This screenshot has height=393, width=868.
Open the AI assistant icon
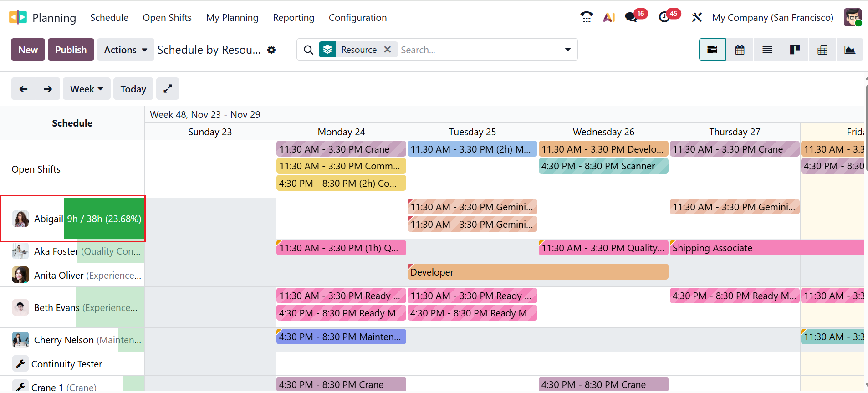pyautogui.click(x=609, y=17)
